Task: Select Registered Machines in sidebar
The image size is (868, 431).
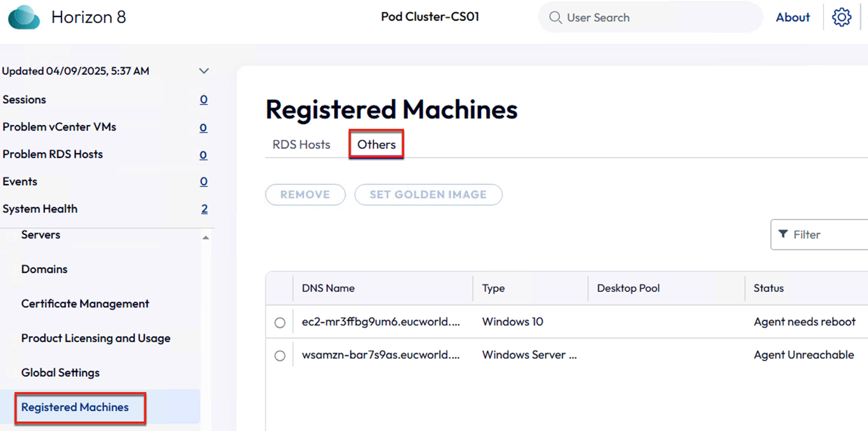Action: point(75,407)
